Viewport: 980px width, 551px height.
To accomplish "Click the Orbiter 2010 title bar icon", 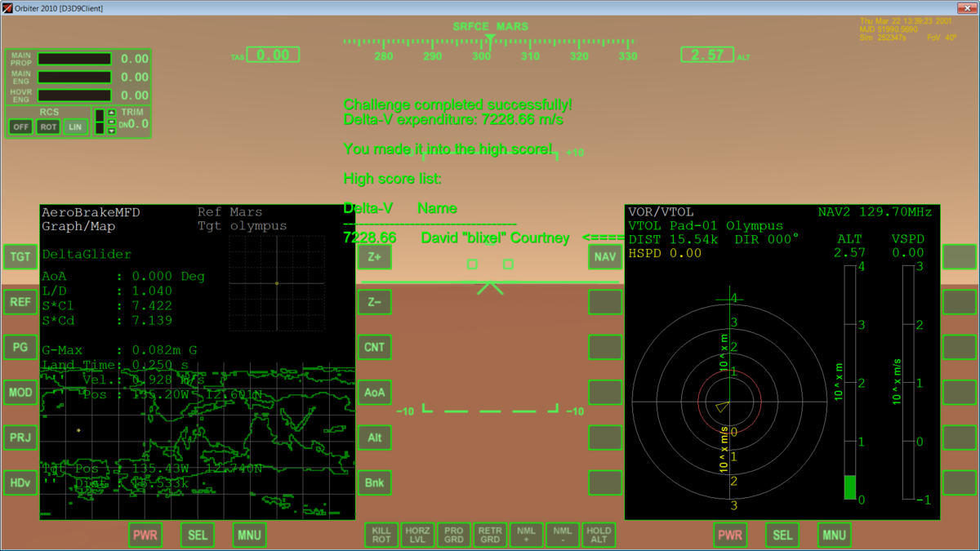I will pyautogui.click(x=7, y=8).
